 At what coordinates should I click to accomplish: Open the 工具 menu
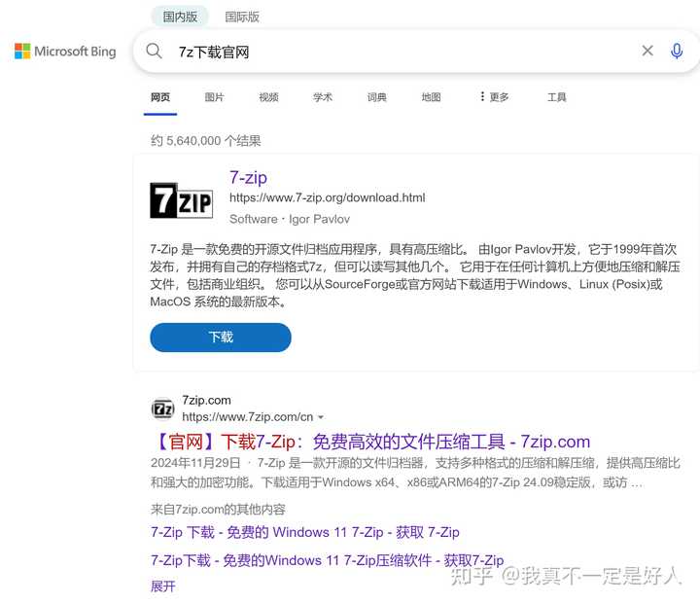[557, 97]
